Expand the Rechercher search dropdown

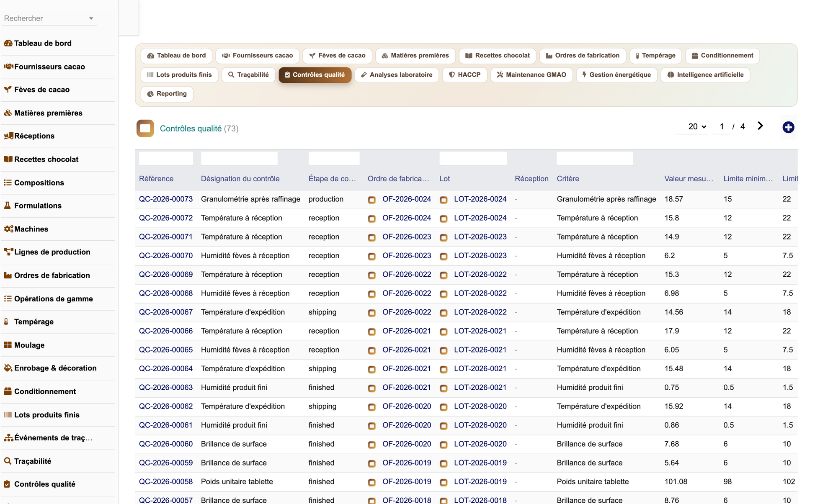point(91,18)
